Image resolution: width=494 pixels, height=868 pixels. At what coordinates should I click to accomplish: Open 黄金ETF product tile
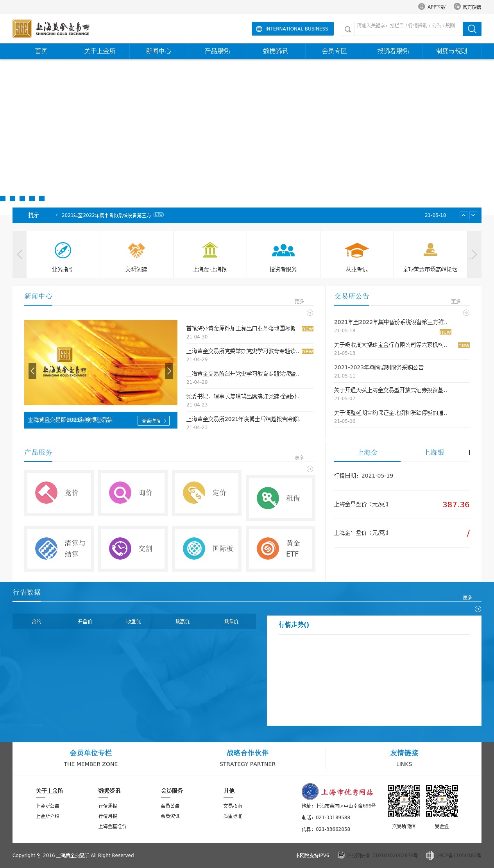(281, 549)
